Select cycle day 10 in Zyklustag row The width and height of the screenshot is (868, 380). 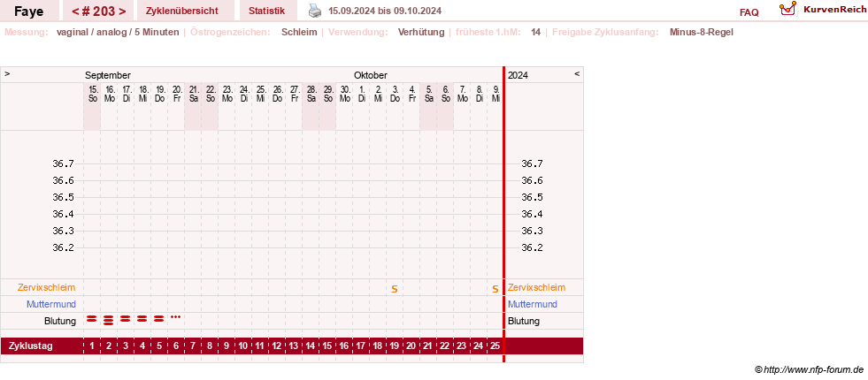click(243, 346)
